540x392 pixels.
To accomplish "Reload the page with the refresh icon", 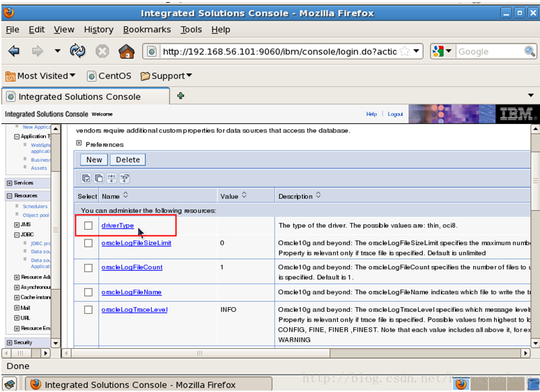I will pos(77,52).
